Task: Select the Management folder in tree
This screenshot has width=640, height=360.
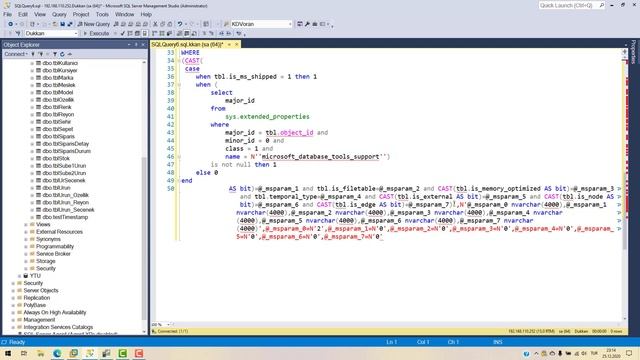Action: 39,320
